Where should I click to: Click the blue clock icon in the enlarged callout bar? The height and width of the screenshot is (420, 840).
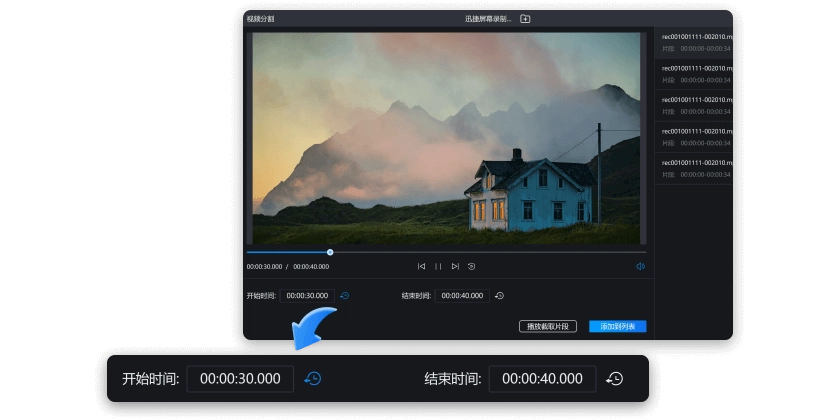pos(313,379)
